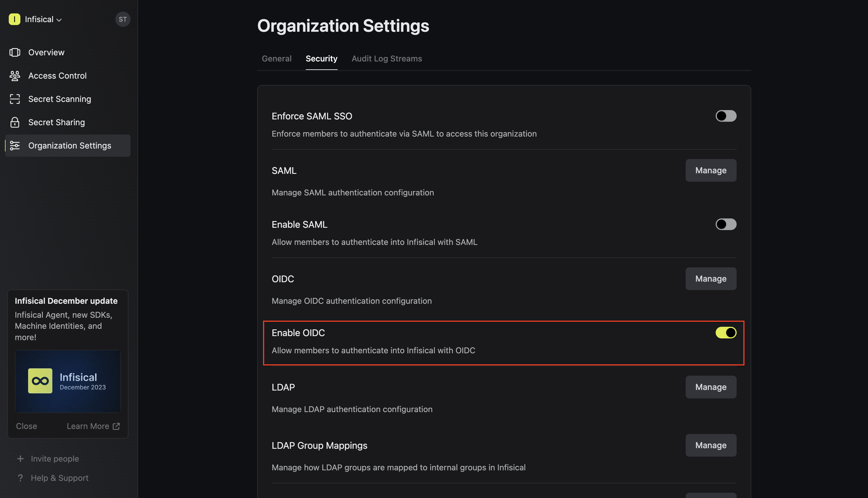868x498 pixels.
Task: Turn on the Enable SAML switch
Action: (726, 224)
